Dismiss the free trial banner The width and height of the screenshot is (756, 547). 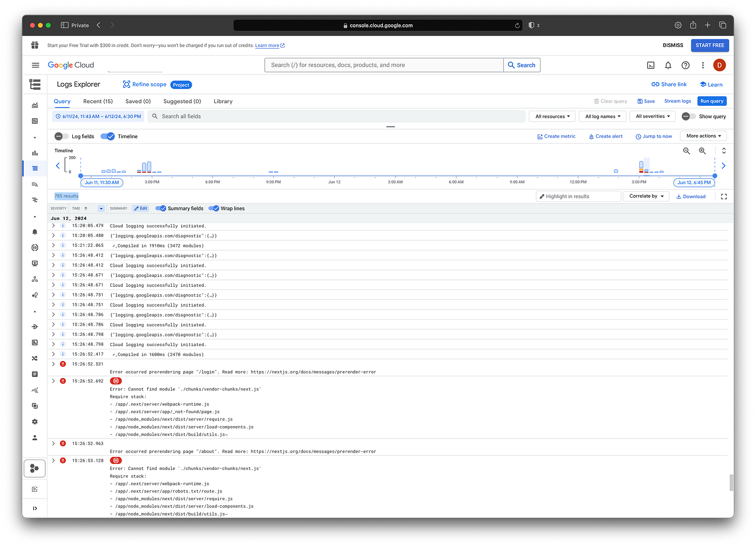673,45
